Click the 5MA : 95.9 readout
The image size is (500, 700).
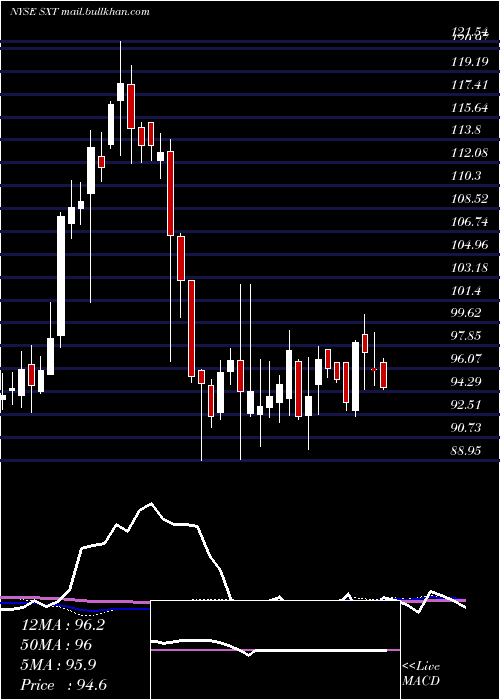(x=58, y=665)
